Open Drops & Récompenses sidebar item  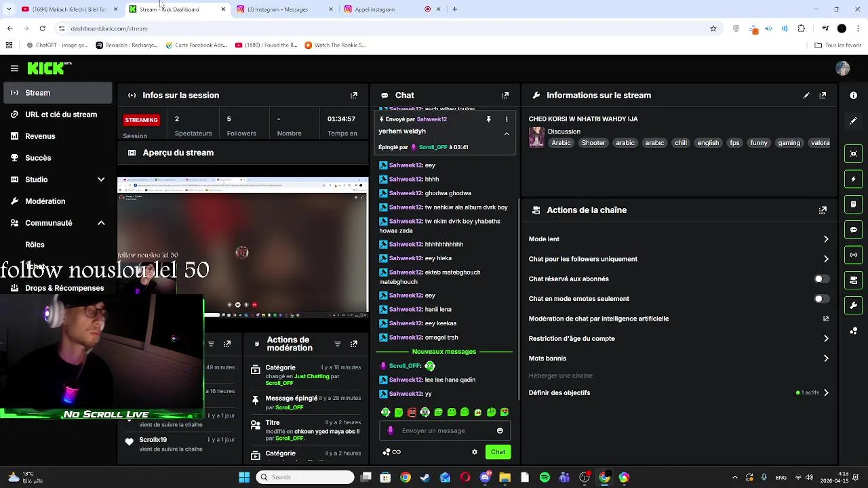pyautogui.click(x=57, y=288)
